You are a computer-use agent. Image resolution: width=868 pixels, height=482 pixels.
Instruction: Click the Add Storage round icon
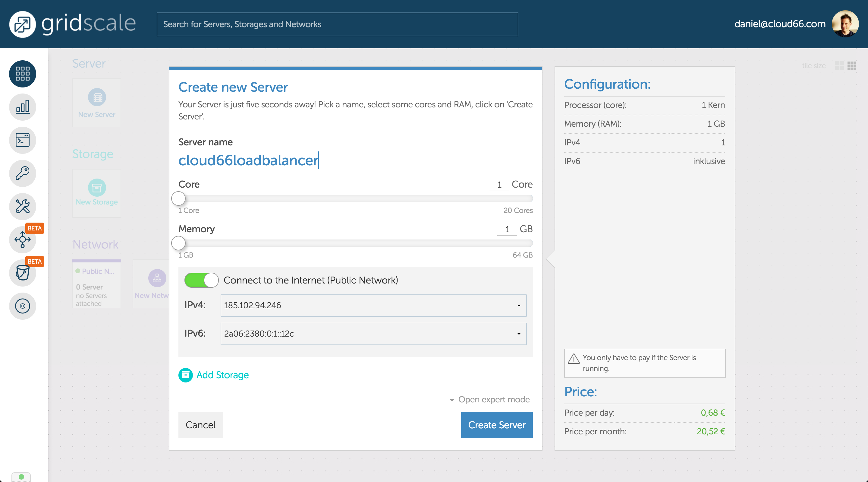(x=185, y=375)
